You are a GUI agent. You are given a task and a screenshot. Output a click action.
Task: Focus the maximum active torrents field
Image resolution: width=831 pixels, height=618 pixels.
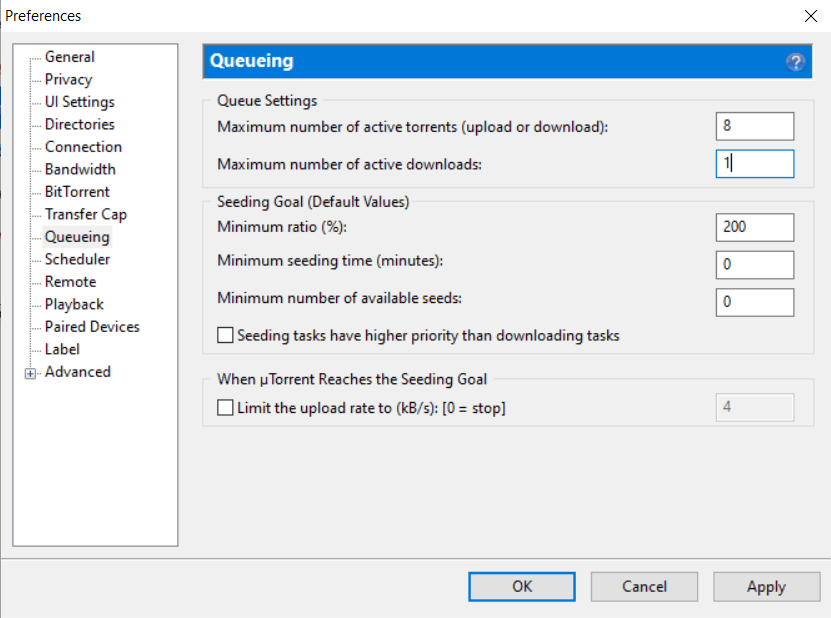(x=755, y=126)
